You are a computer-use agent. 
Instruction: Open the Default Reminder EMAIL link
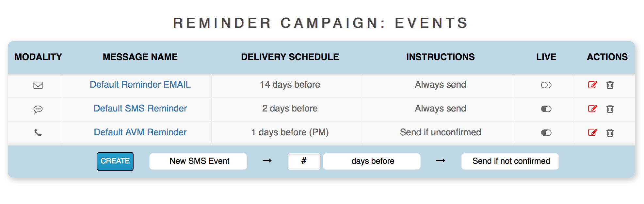click(140, 85)
